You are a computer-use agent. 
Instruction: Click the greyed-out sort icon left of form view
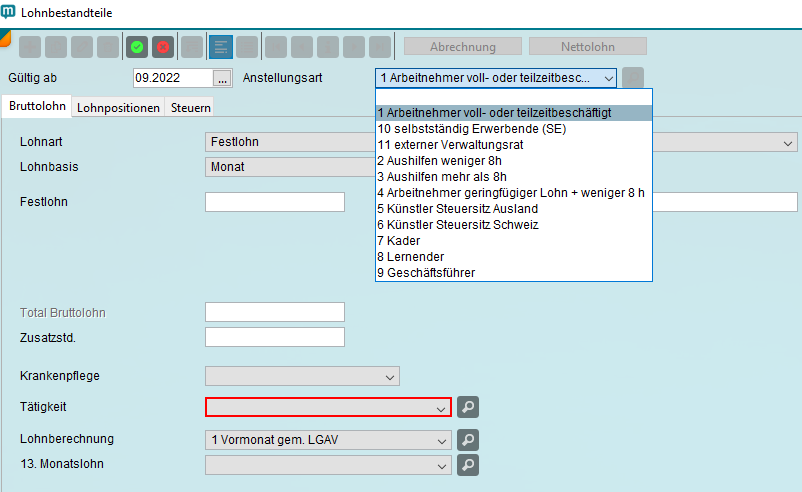(192, 47)
